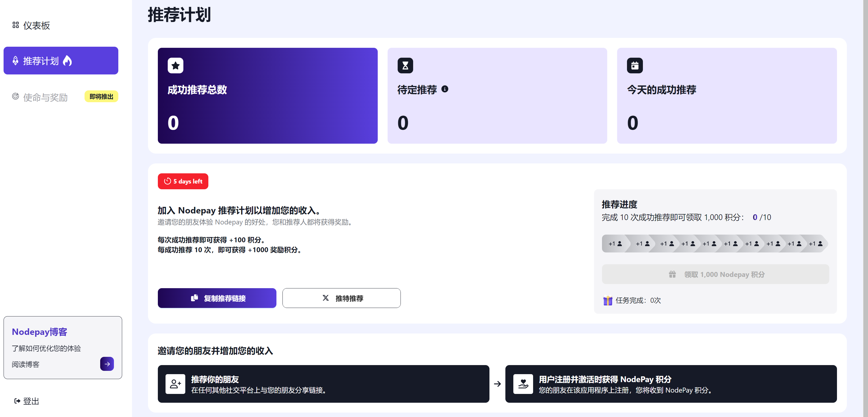
Task: Click the hand-heart icon in NodePay 积分 card
Action: pyautogui.click(x=523, y=384)
